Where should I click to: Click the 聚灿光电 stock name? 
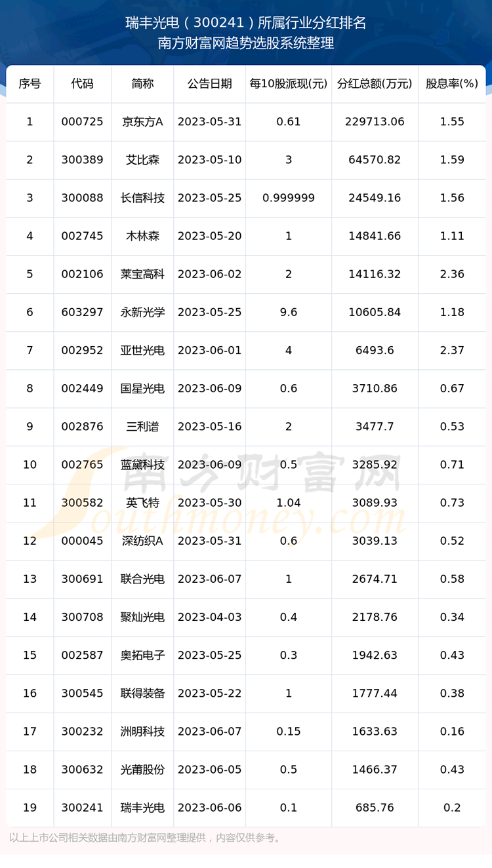click(142, 617)
